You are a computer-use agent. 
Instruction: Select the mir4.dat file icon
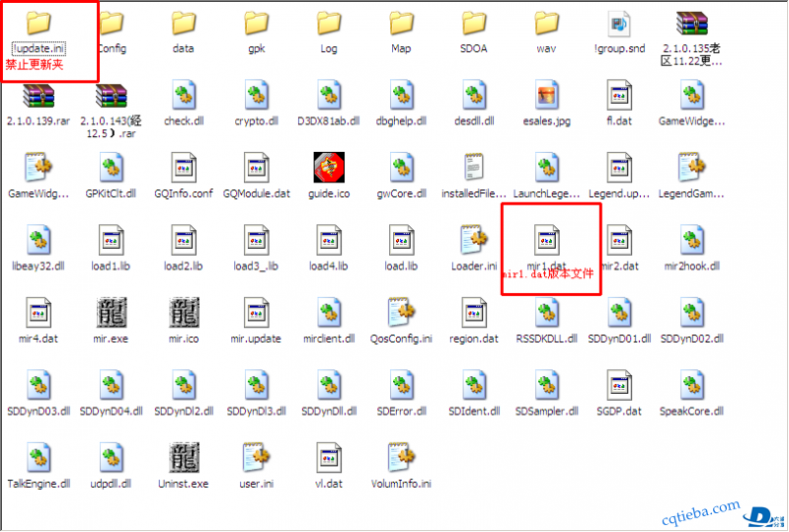39,312
